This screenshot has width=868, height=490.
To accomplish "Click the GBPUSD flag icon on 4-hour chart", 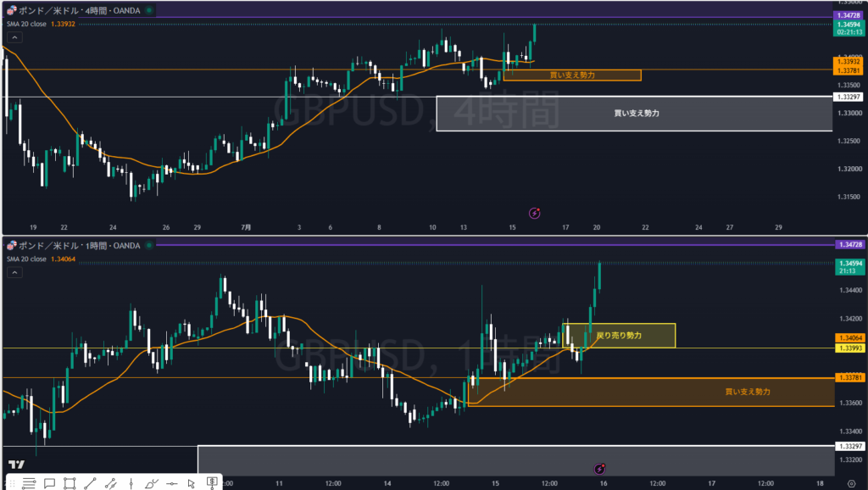I will [x=11, y=10].
